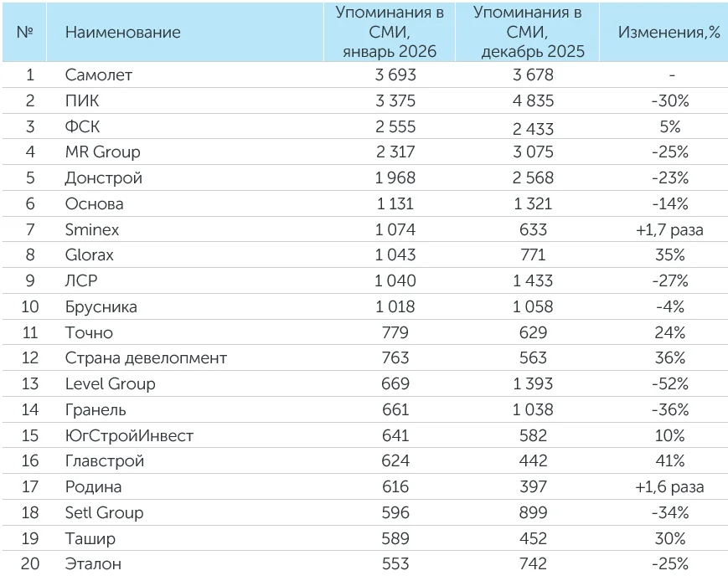Select the ЮгСтройИнвест company name
Screen dimensions: 728x581
(129, 435)
